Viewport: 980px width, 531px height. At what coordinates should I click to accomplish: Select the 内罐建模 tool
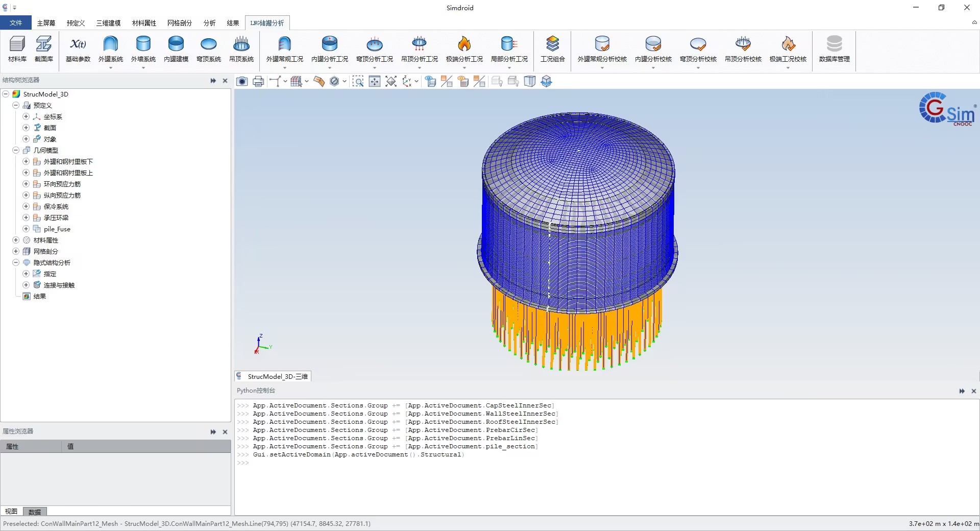(176, 49)
